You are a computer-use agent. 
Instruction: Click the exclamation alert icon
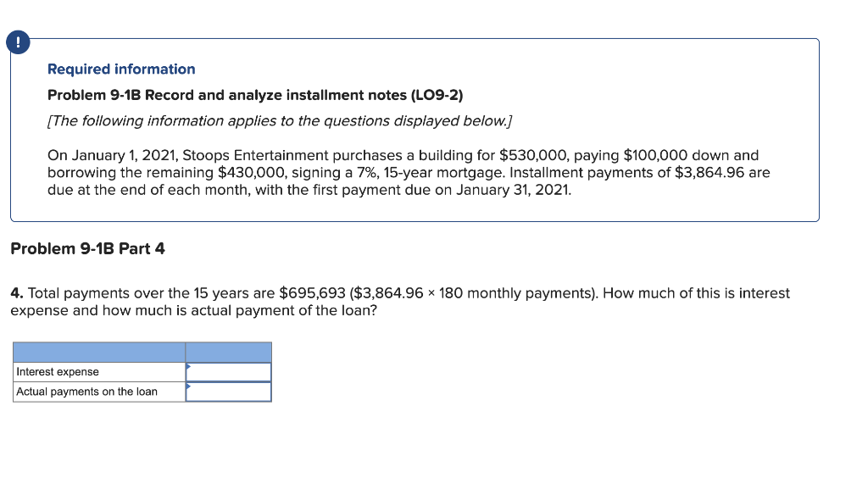point(19,42)
